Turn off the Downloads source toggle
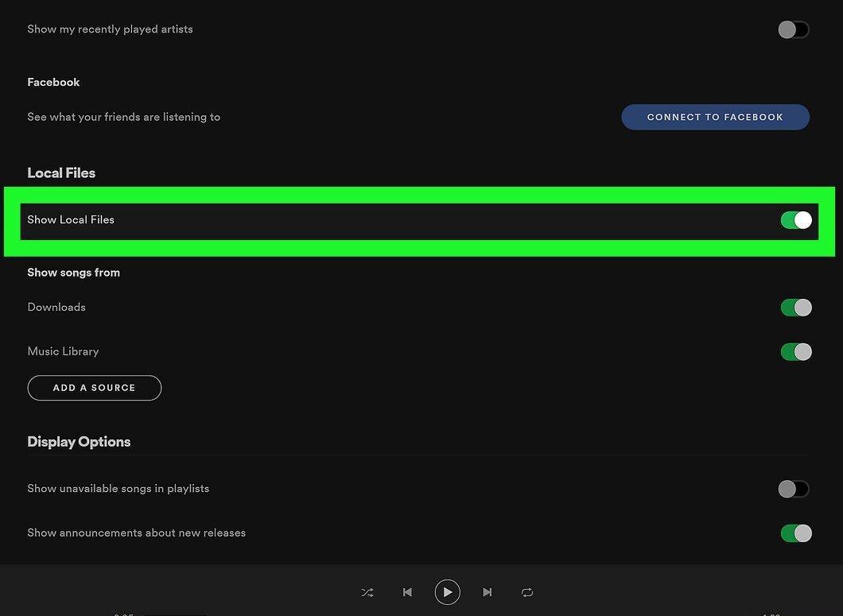The height and width of the screenshot is (616, 843). coord(796,308)
